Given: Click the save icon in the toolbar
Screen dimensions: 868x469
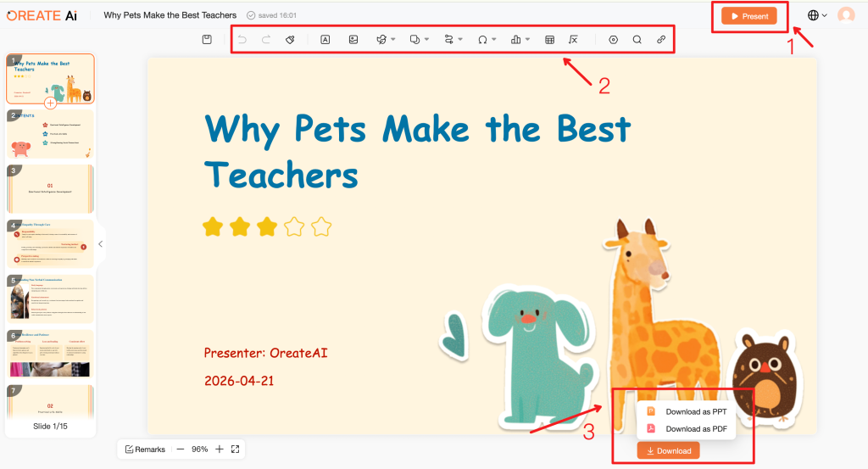Looking at the screenshot, I should 207,39.
